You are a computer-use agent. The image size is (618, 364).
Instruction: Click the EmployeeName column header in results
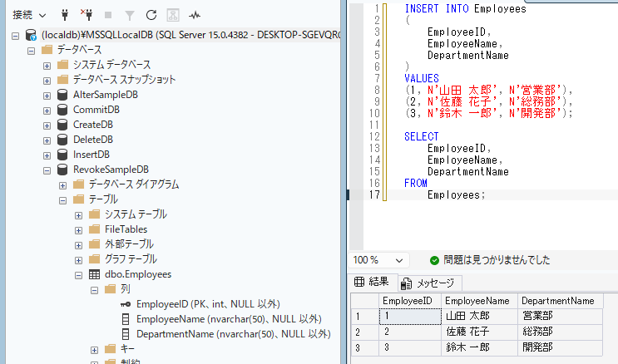(479, 301)
